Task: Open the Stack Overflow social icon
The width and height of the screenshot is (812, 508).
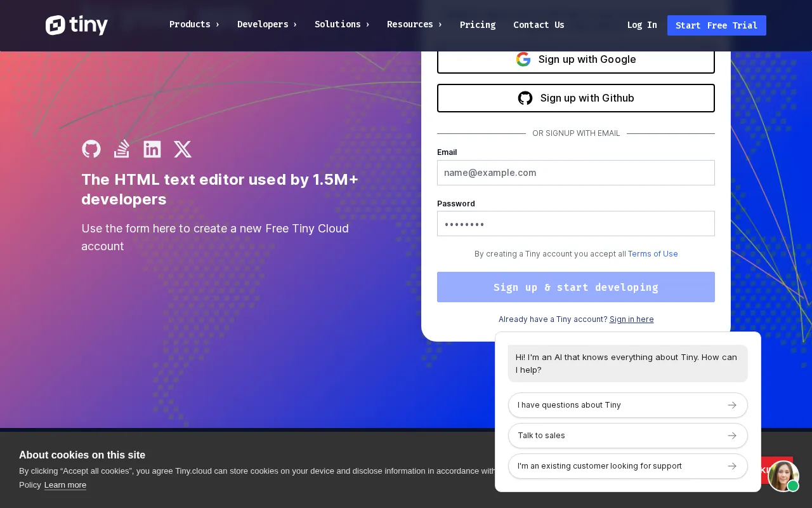Action: click(122, 149)
